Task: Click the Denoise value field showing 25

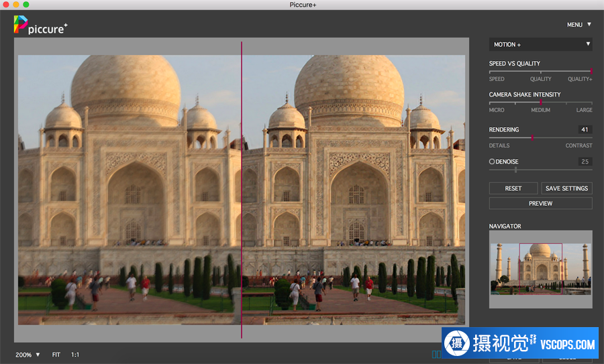Action: [585, 162]
